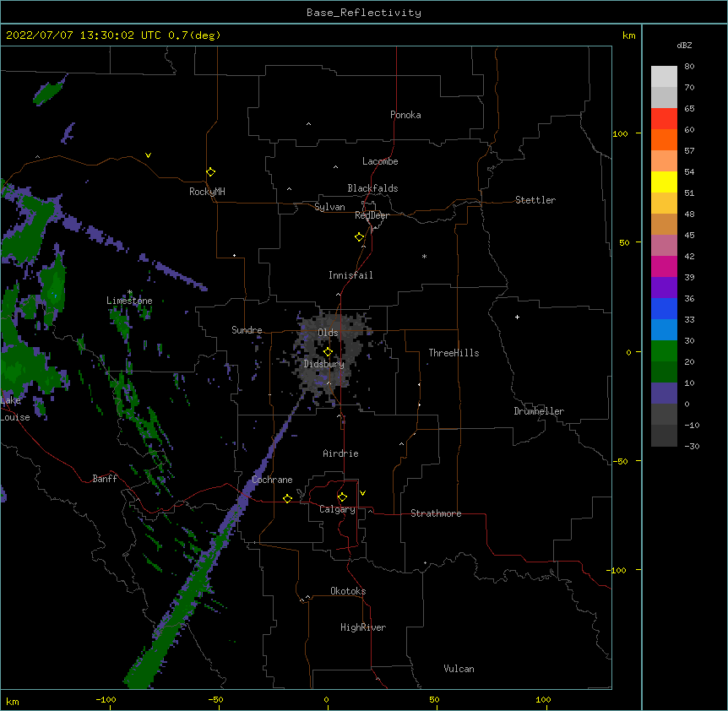728x711 pixels.
Task: Click the ThreeHills label
Action: (x=454, y=353)
